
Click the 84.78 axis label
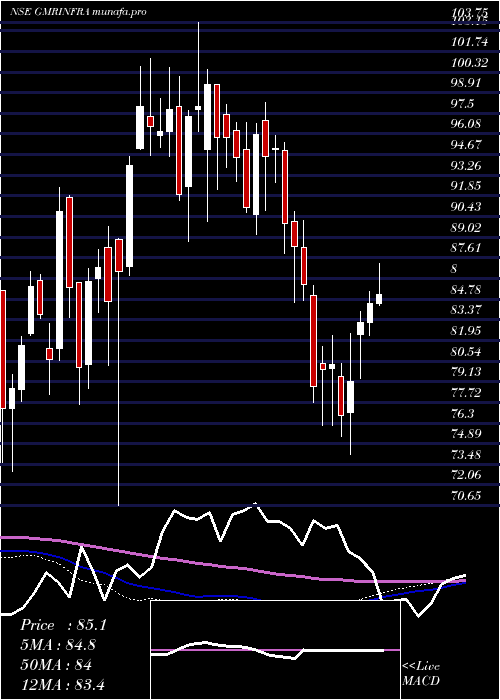(466, 290)
